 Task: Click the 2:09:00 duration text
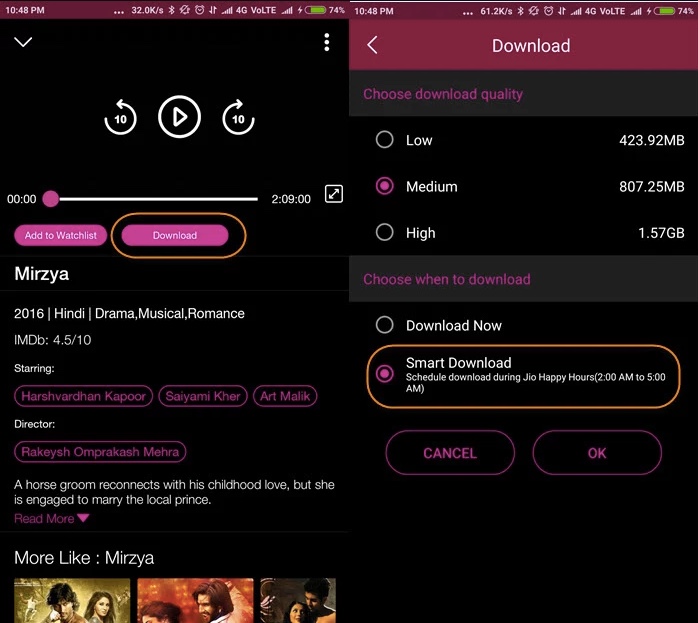tap(291, 199)
